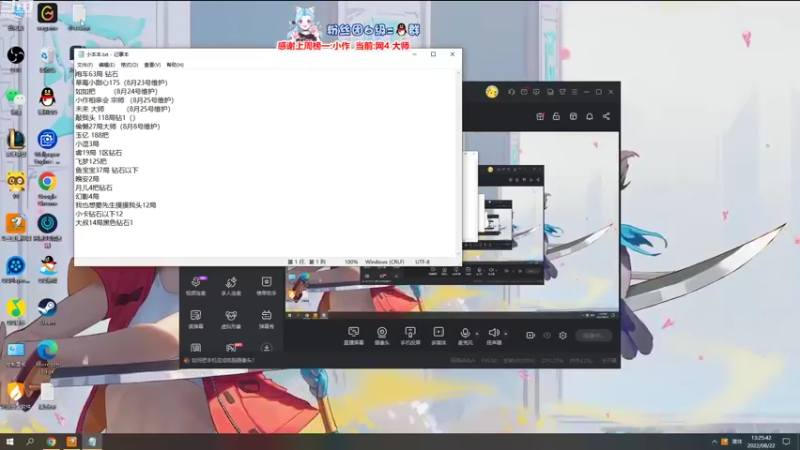
Task: Click the Notepad line '月儿4把钻石'
Action: 94,188
